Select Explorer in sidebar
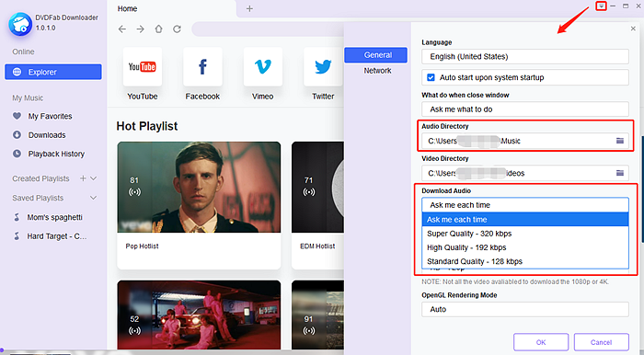 [x=53, y=72]
